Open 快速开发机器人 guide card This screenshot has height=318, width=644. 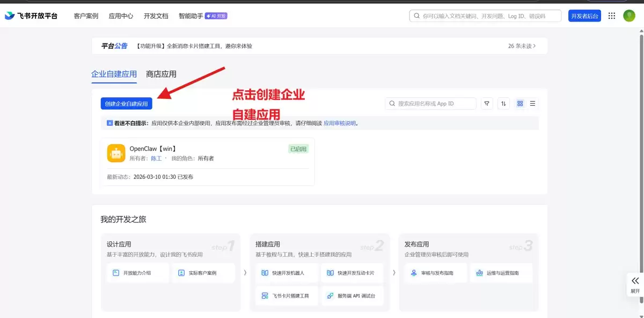click(286, 273)
